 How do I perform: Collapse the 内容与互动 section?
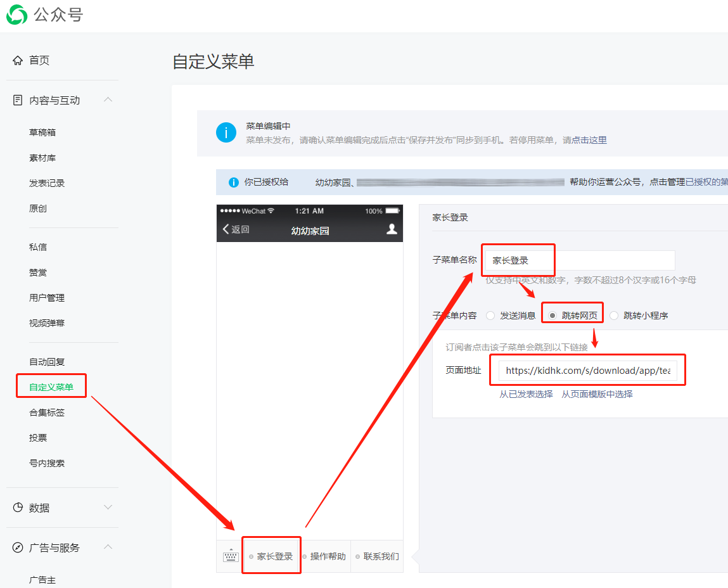click(108, 100)
